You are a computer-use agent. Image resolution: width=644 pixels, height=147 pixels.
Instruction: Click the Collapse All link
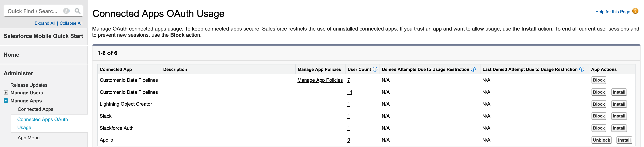[71, 23]
